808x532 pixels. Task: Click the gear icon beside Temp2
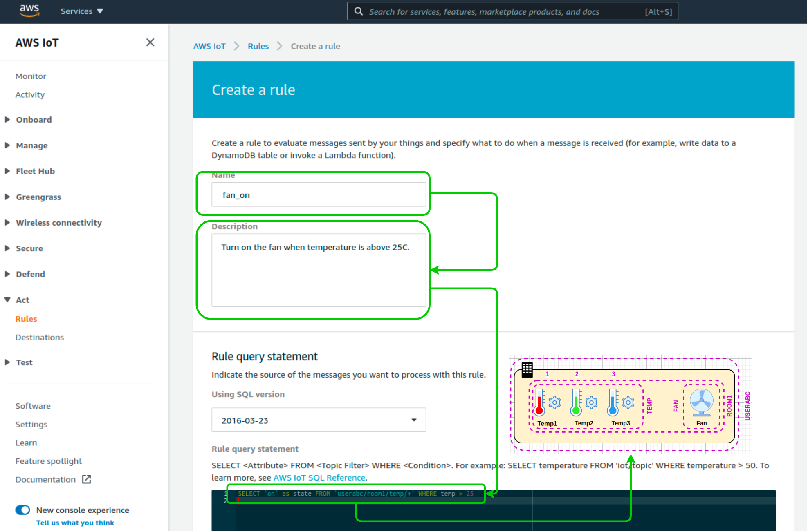tap(592, 402)
